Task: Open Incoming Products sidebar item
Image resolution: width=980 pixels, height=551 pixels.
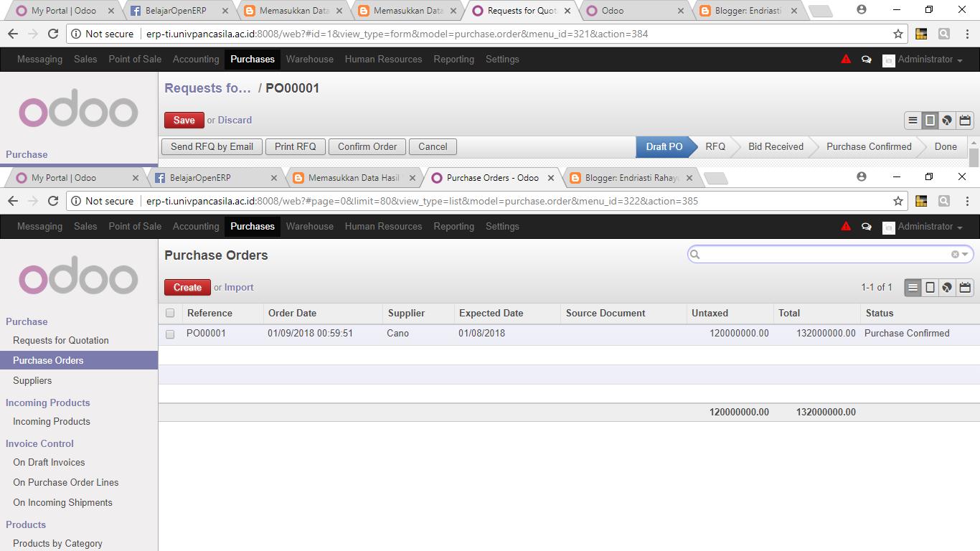Action: pyautogui.click(x=52, y=422)
